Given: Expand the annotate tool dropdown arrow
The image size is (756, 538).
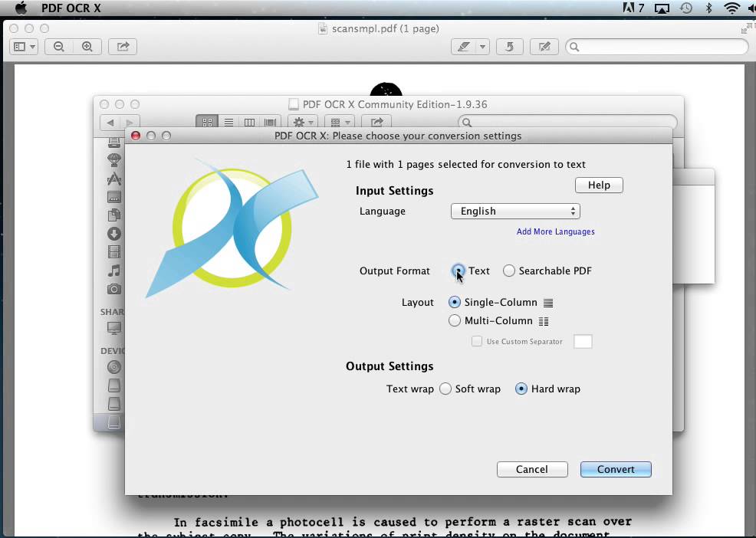Looking at the screenshot, I should click(482, 47).
